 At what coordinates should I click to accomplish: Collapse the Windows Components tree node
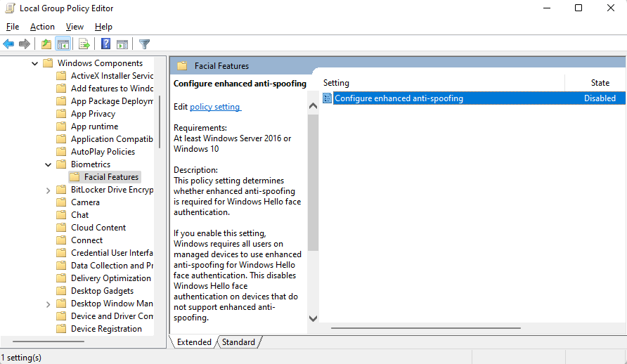point(34,63)
